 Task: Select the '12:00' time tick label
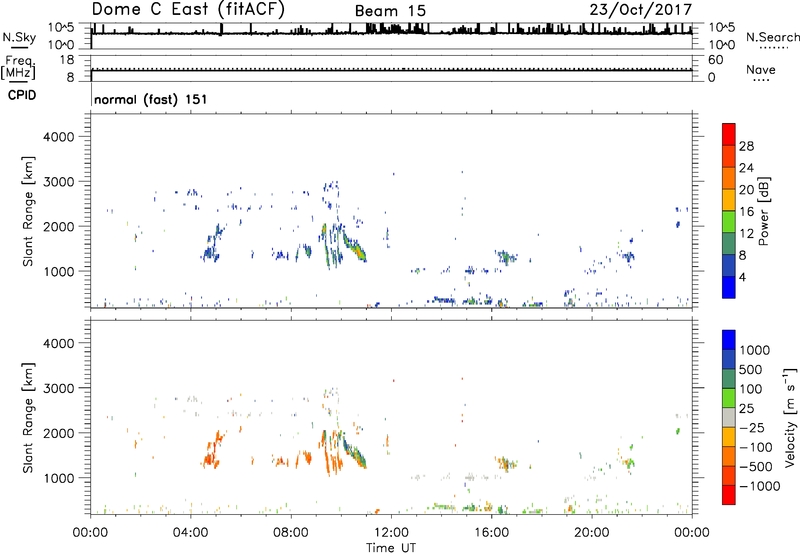pos(391,533)
